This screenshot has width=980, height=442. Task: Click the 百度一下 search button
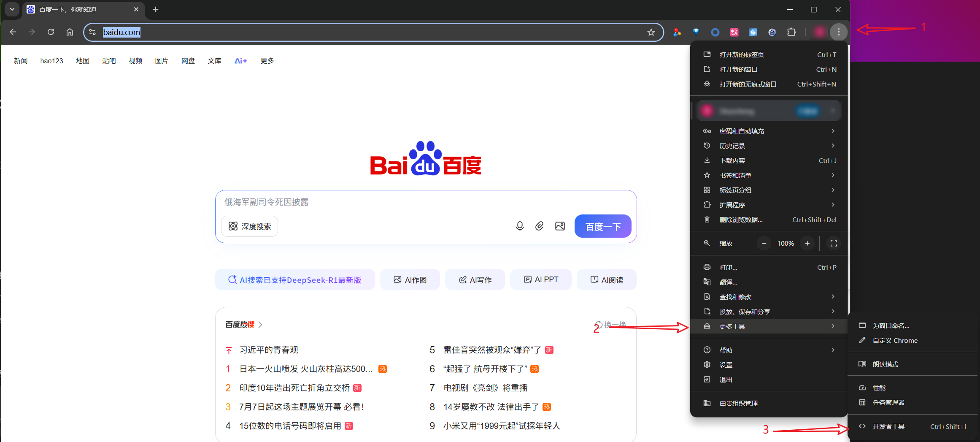(603, 226)
